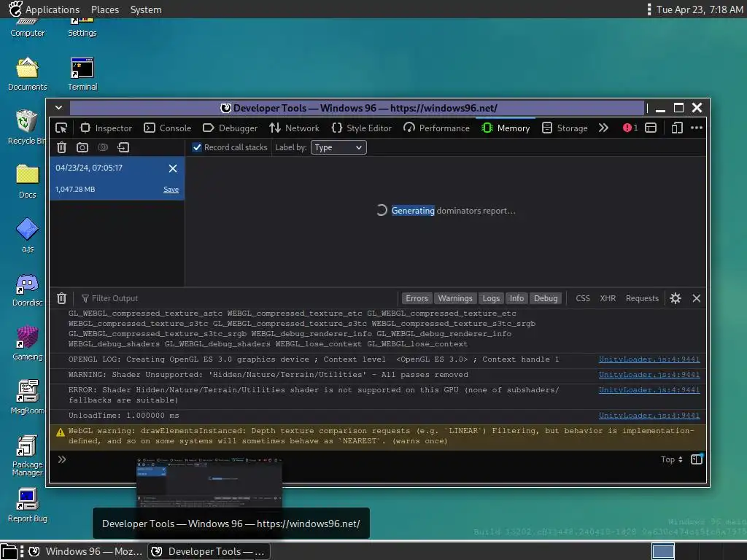Open Package Manager desktop shortcut

pos(27,455)
